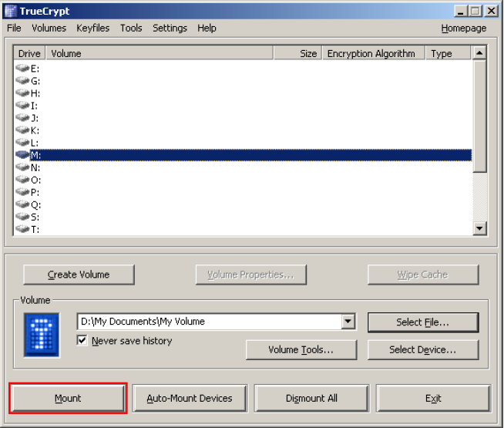The height and width of the screenshot is (428, 504).
Task: Click the drive icon next to O:
Action: pos(22,180)
